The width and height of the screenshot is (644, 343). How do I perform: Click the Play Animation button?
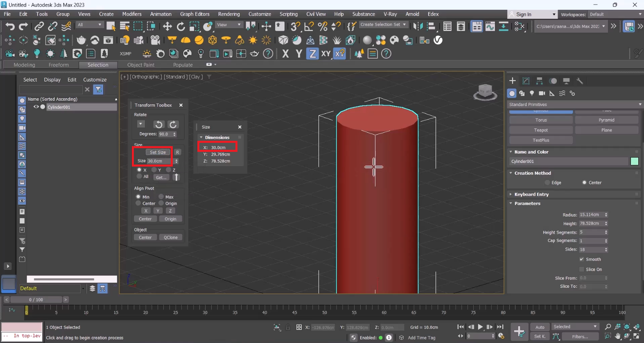click(480, 327)
